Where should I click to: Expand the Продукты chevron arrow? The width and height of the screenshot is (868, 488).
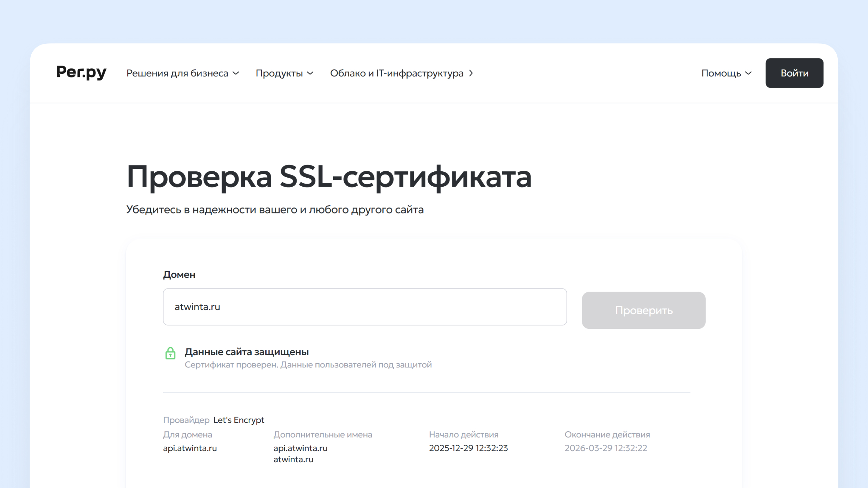(x=310, y=73)
